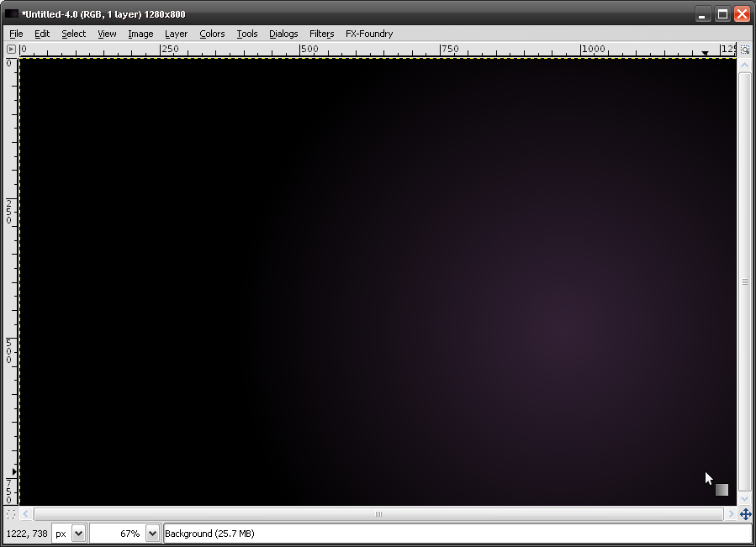Open the zoom percentage dropdown arrow
Viewport: 756px width, 547px height.
point(152,534)
